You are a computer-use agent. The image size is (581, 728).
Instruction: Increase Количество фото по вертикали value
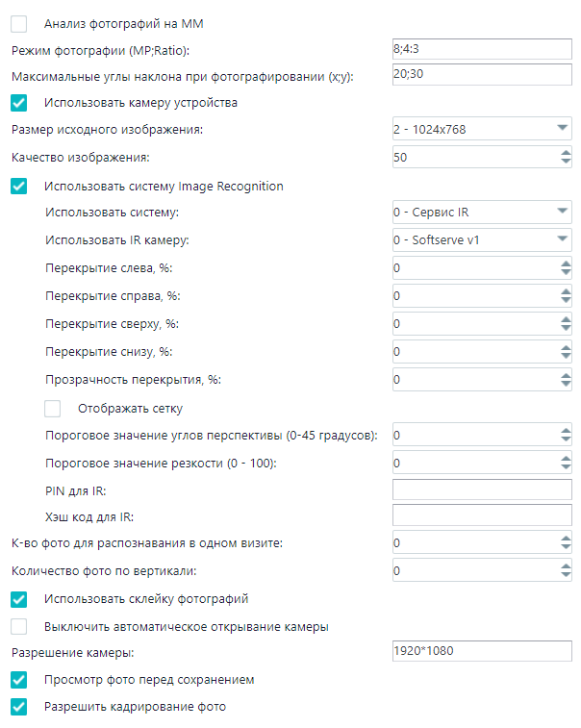[566, 566]
